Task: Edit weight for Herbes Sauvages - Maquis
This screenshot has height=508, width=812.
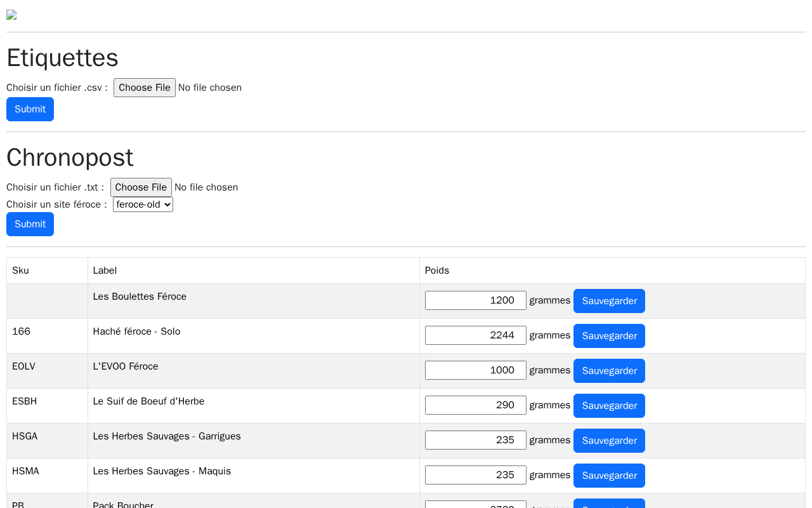Action: (476, 475)
